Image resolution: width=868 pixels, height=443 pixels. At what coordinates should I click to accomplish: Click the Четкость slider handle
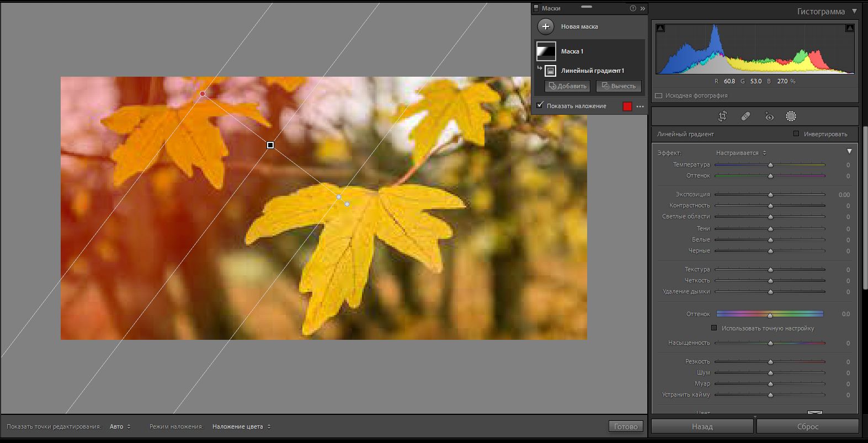coord(770,281)
